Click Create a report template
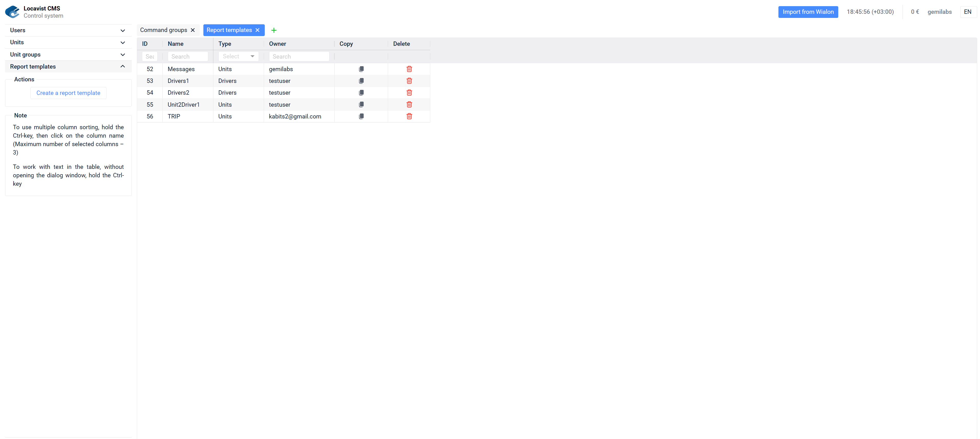The image size is (980, 439). click(68, 93)
